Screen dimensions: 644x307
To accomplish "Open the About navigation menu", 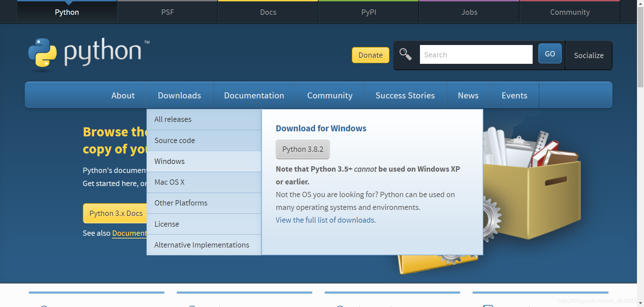I will coord(123,95).
